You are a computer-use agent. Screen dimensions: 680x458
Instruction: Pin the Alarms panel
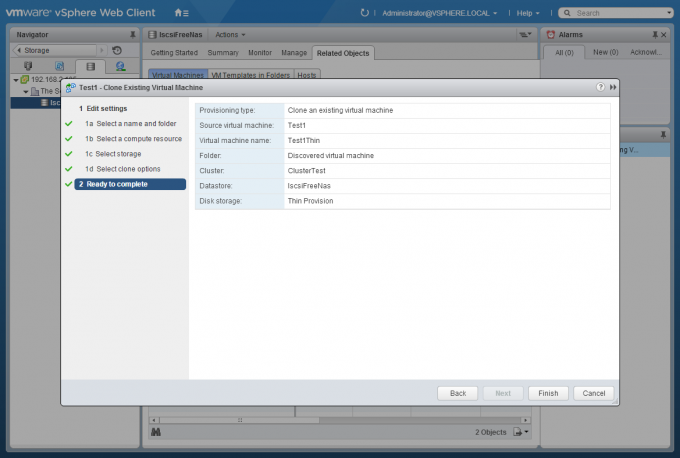pyautogui.click(x=662, y=34)
